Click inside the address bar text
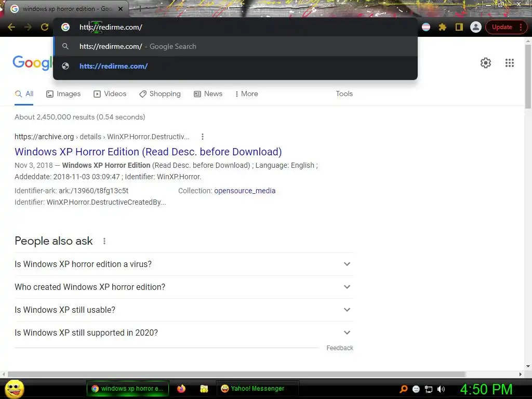Viewport: 532px width, 399px height. (x=111, y=27)
